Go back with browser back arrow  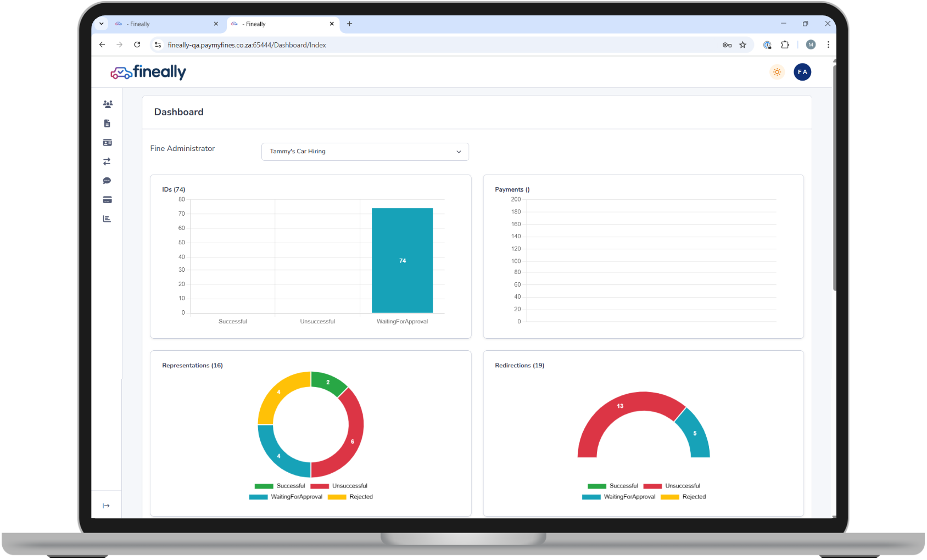102,45
